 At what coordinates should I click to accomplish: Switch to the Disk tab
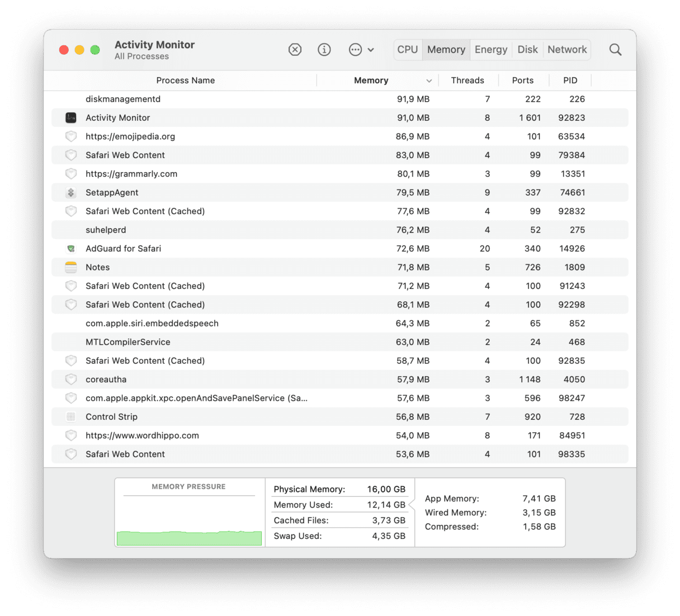click(x=527, y=50)
